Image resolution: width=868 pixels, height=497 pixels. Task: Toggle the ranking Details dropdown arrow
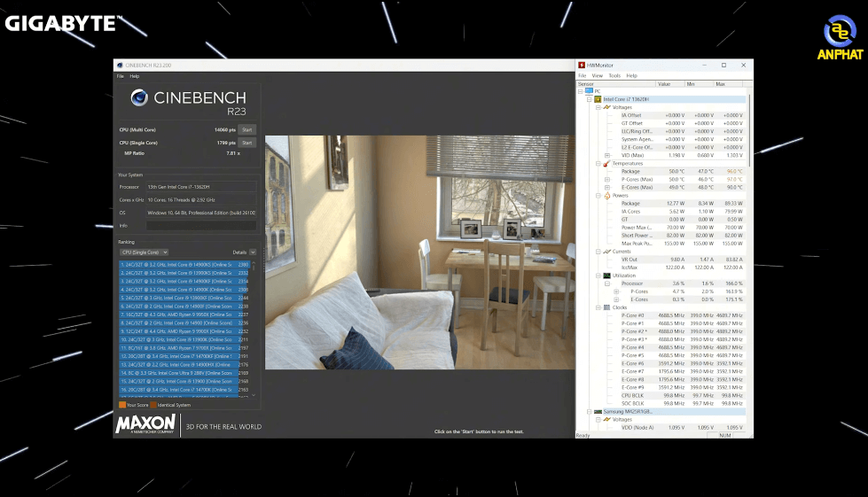(x=253, y=252)
